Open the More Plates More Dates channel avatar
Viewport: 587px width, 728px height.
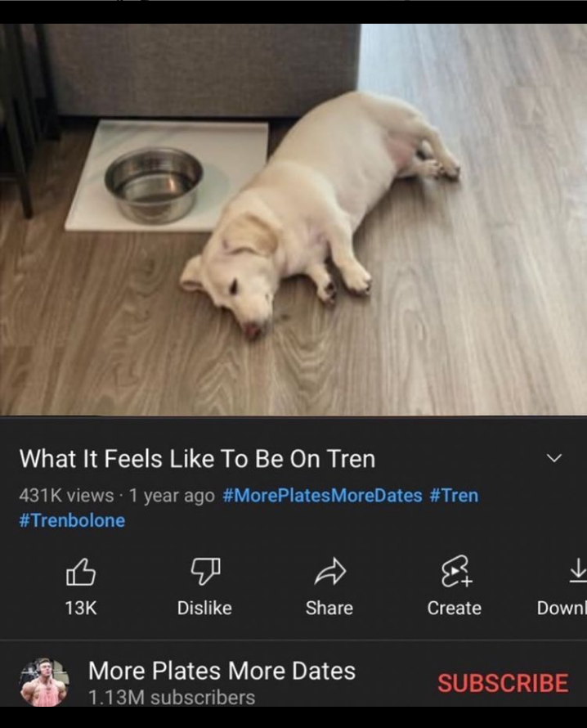(x=43, y=682)
